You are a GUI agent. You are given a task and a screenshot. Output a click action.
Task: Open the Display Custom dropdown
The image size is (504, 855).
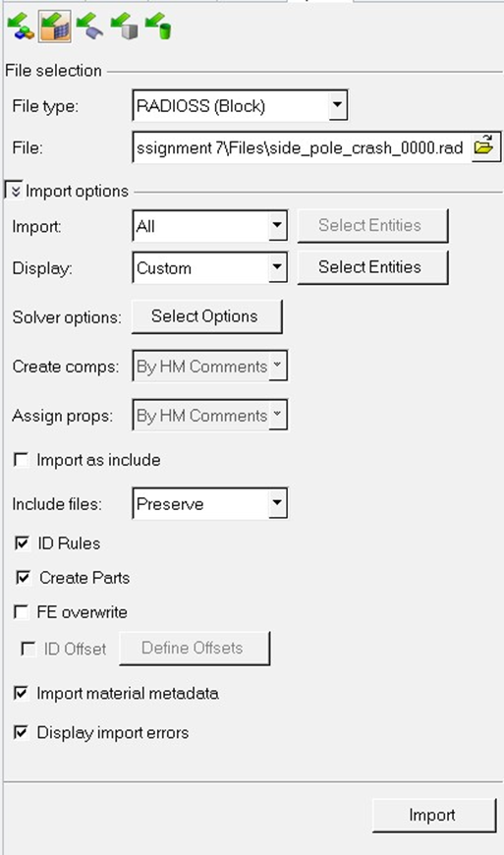click(277, 267)
